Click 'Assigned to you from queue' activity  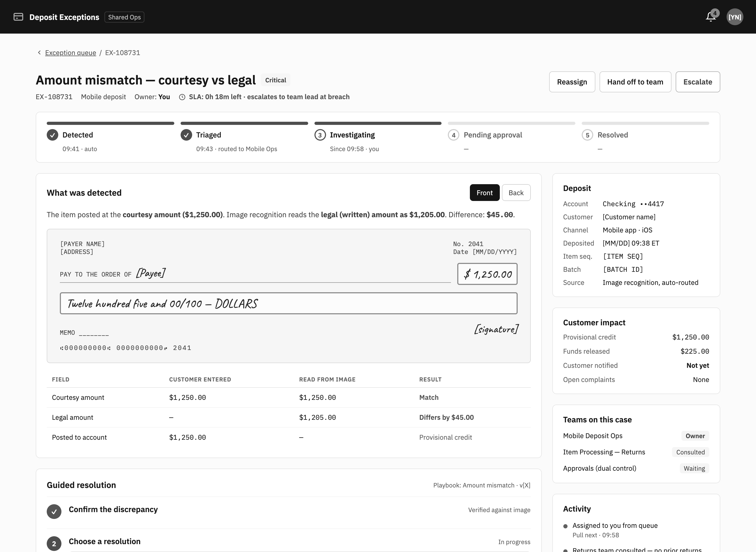615,526
